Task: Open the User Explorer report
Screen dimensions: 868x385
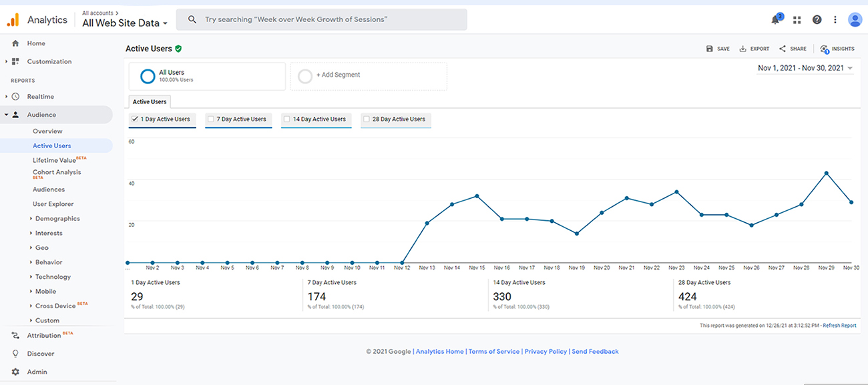Action: [x=53, y=204]
